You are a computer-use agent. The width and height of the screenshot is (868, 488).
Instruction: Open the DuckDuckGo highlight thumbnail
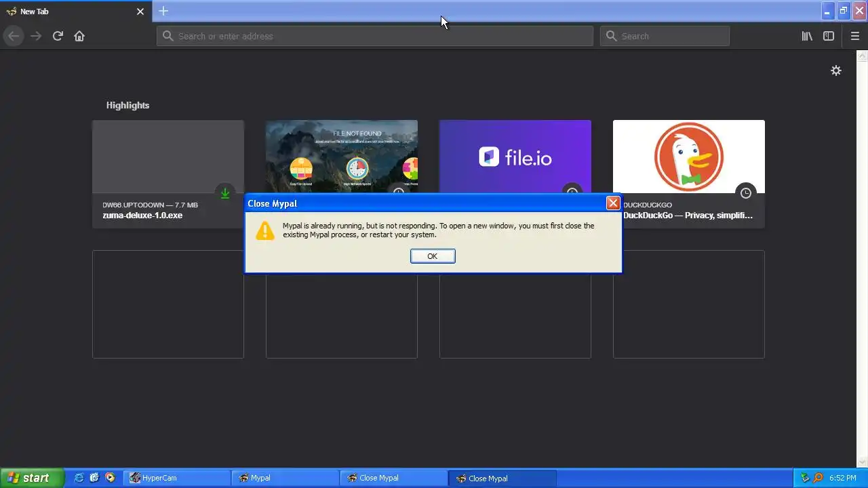click(x=689, y=157)
